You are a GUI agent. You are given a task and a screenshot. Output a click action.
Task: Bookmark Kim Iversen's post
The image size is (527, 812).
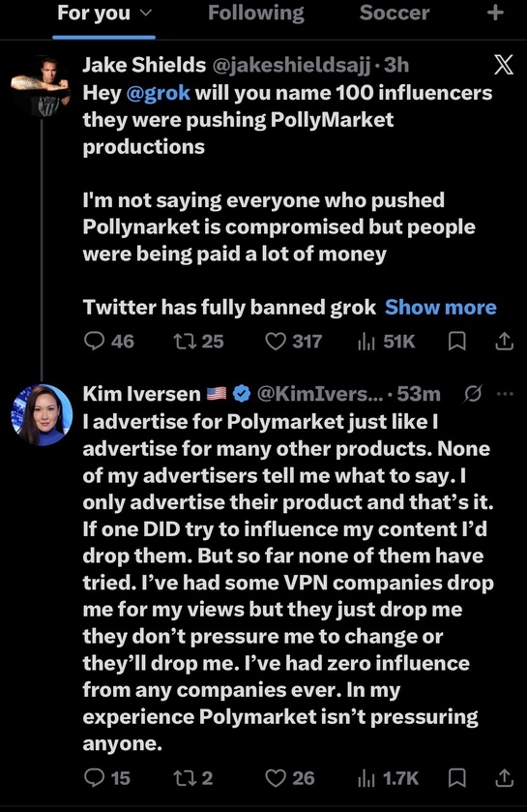[456, 778]
